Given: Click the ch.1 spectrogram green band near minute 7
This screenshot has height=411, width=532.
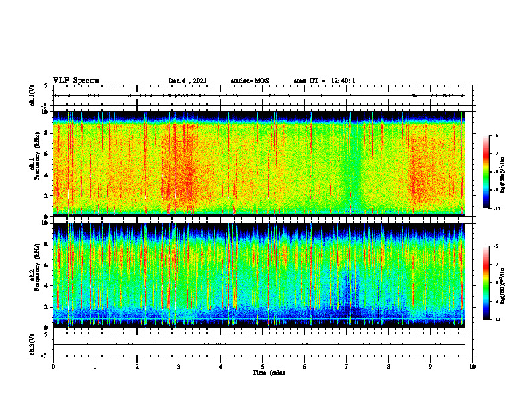Looking at the screenshot, I should tap(351, 166).
